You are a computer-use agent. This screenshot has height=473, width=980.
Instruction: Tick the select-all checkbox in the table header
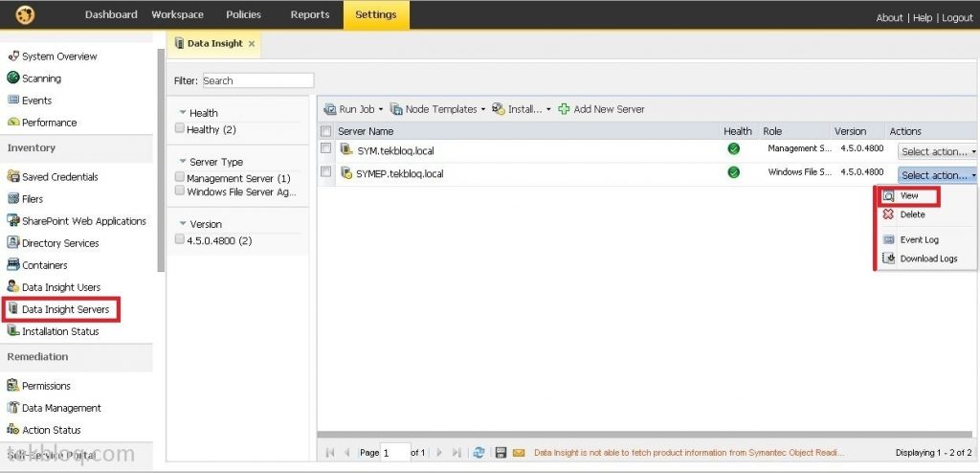click(x=325, y=131)
